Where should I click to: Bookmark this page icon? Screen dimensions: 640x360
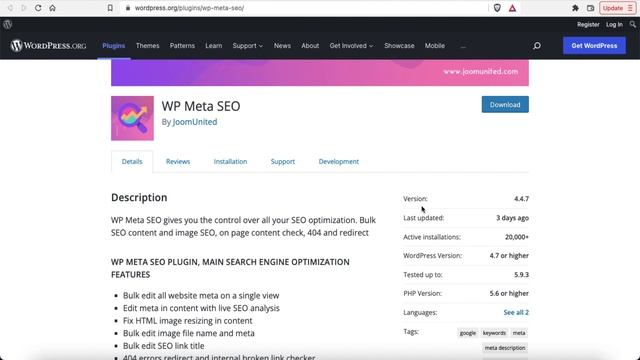[x=110, y=8]
